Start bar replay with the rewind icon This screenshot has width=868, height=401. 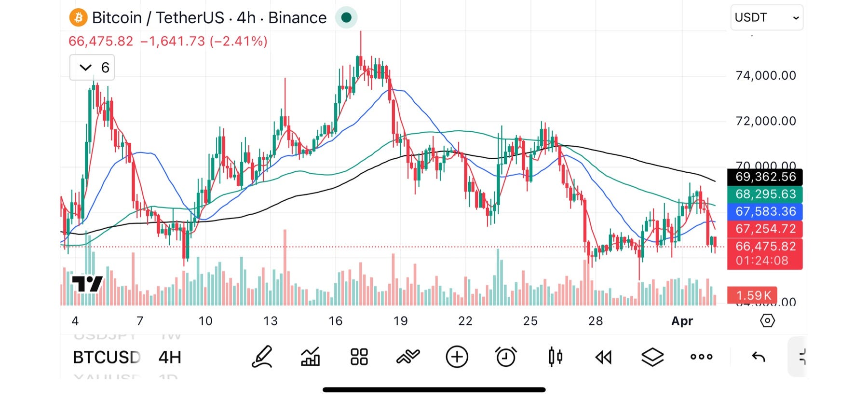(x=603, y=357)
